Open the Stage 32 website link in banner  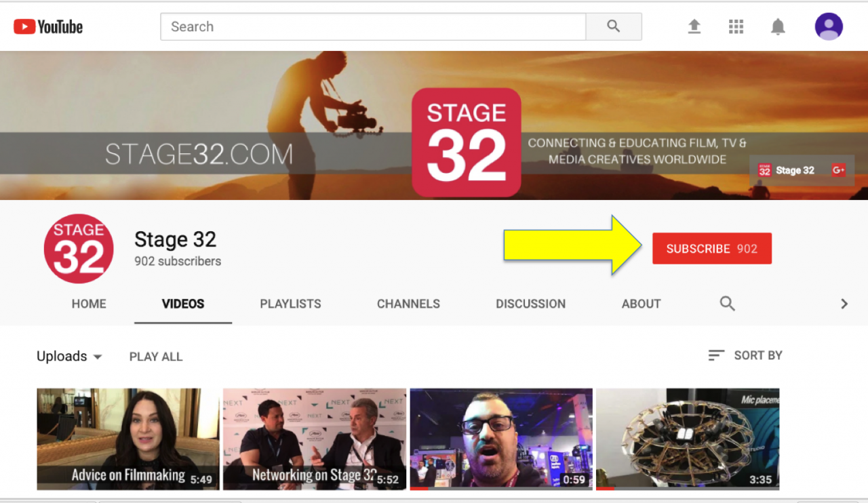[787, 170]
